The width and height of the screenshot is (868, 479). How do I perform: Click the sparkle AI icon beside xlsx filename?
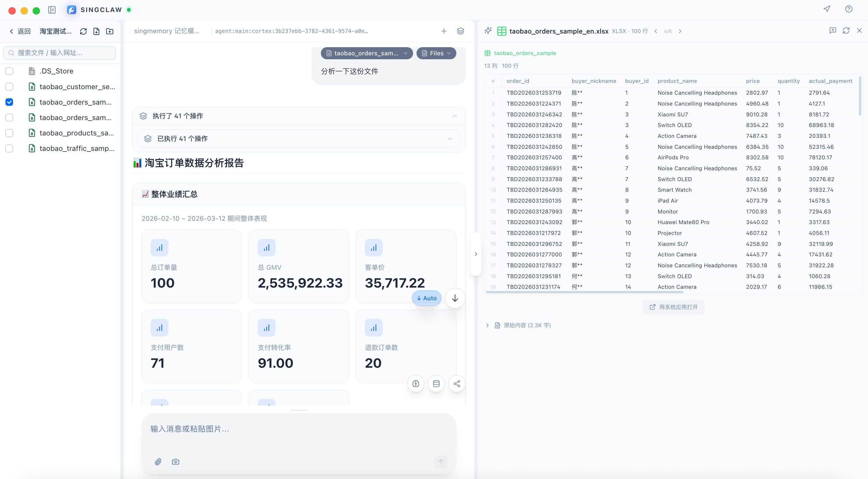coord(488,31)
